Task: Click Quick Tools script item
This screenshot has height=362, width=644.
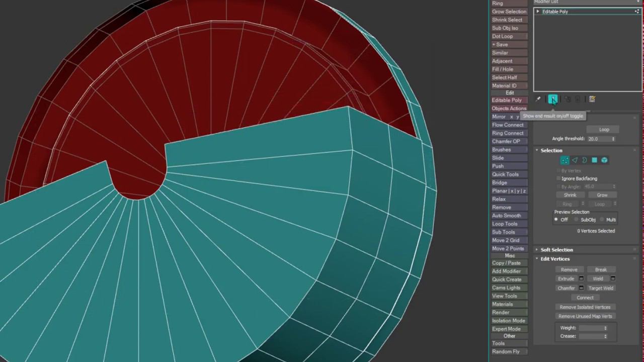Action: pos(509,174)
